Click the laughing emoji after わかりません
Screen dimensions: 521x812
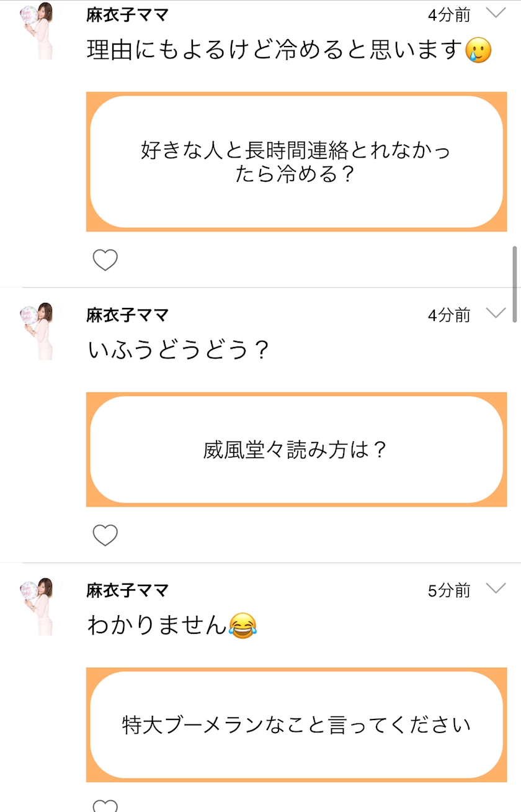[x=243, y=626]
